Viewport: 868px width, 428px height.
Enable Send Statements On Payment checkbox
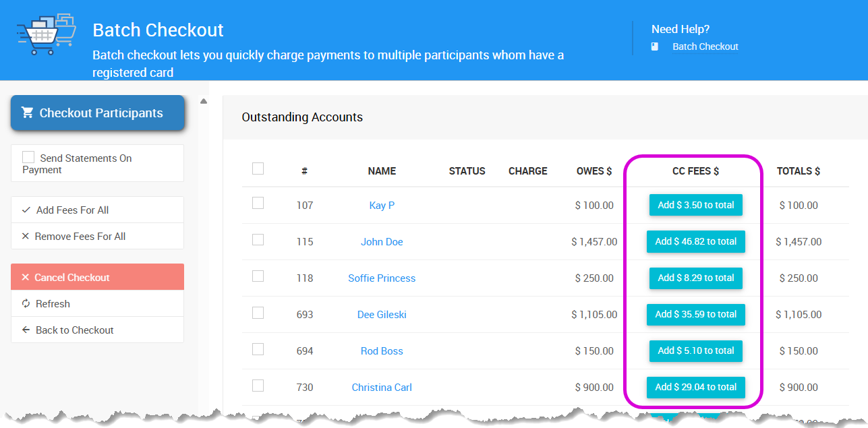click(28, 157)
